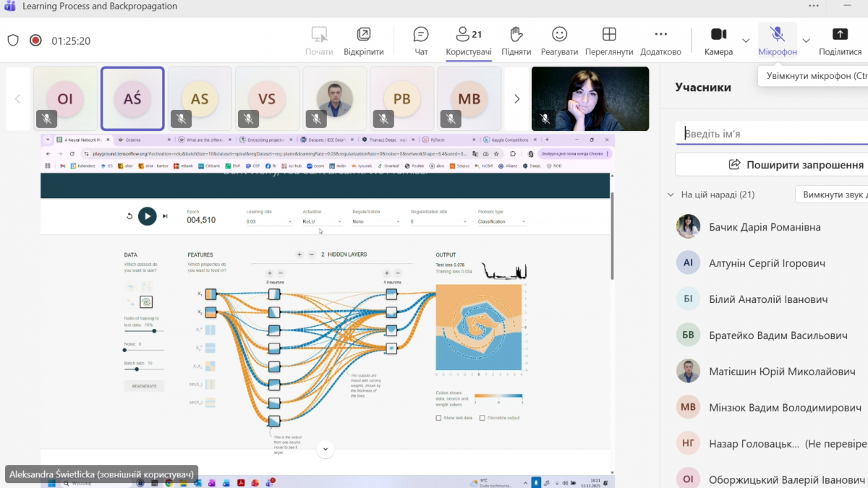Expand the camera options dropdown arrow
Screen dimensions: 868x488
coord(746,40)
